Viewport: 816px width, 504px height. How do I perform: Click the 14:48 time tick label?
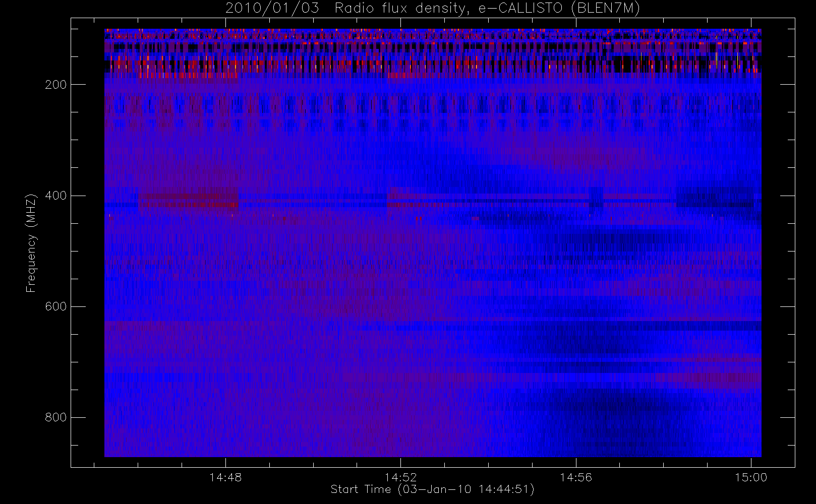pos(225,477)
